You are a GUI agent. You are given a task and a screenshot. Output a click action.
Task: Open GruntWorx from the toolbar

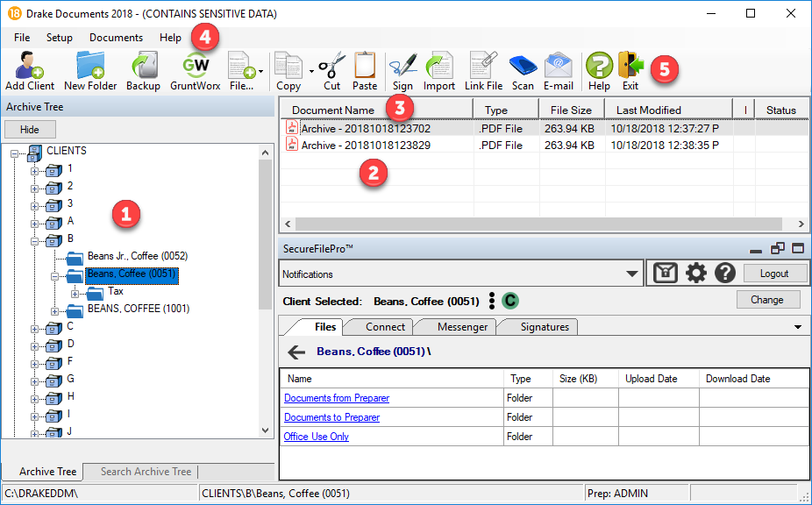point(196,71)
